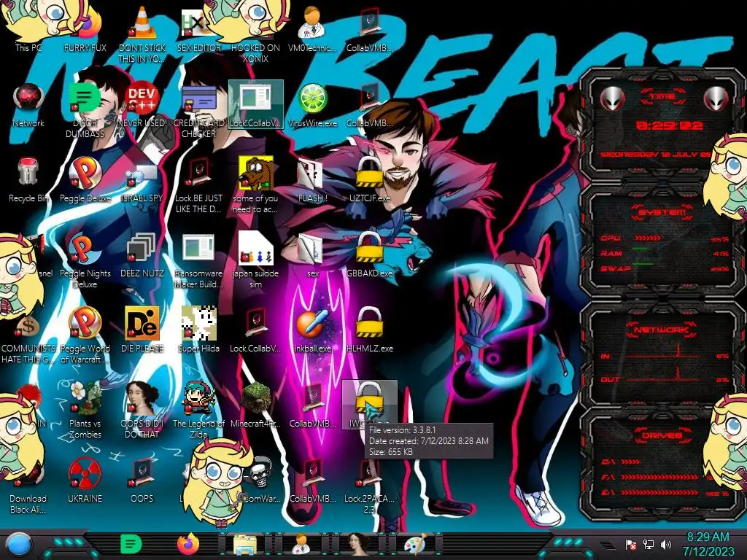The height and width of the screenshot is (560, 747).
Task: Open the Network desktop icon
Action: click(28, 105)
